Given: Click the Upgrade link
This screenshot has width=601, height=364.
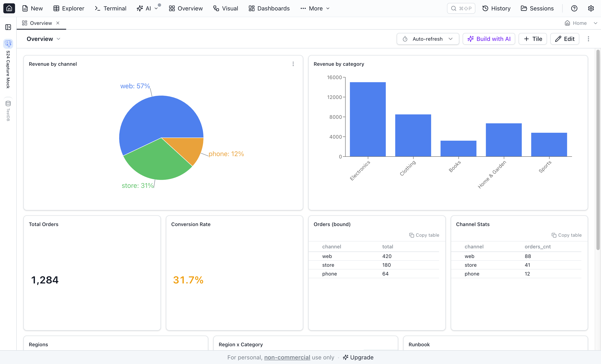Looking at the screenshot, I should pos(358,357).
